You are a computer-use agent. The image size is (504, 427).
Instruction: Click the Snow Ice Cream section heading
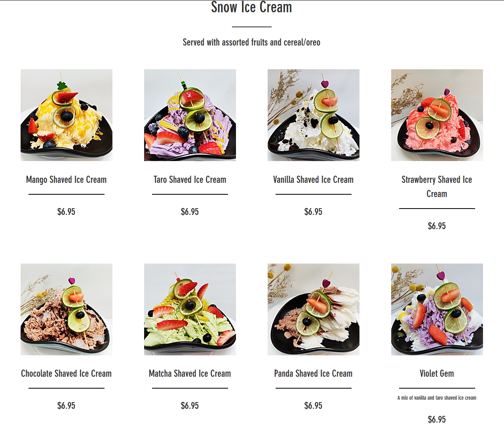tap(251, 7)
